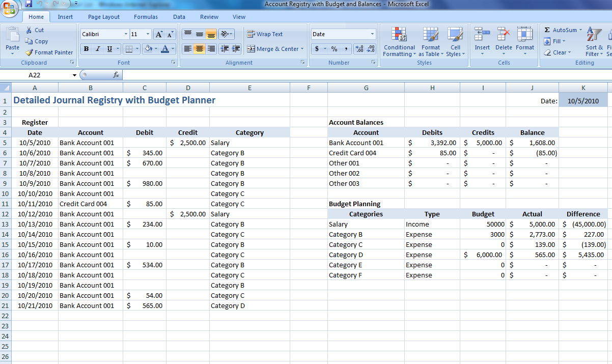
Task: Decrease decimal places
Action: click(371, 49)
